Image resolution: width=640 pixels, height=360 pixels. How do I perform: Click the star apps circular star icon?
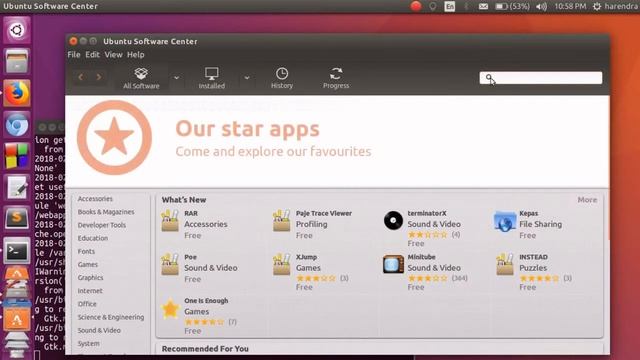click(114, 138)
